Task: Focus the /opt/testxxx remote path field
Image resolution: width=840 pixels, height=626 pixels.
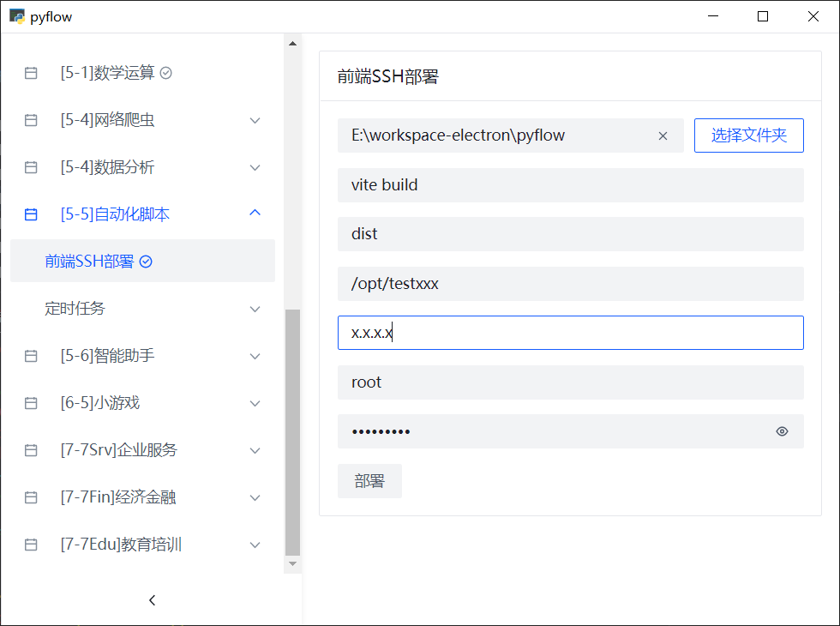Action: 570,284
